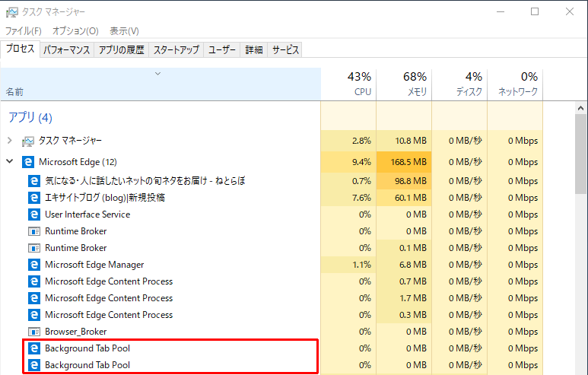The width and height of the screenshot is (588, 375).
Task: Click Edge icon of 0.7 MB Content Process
Action: tap(34, 281)
